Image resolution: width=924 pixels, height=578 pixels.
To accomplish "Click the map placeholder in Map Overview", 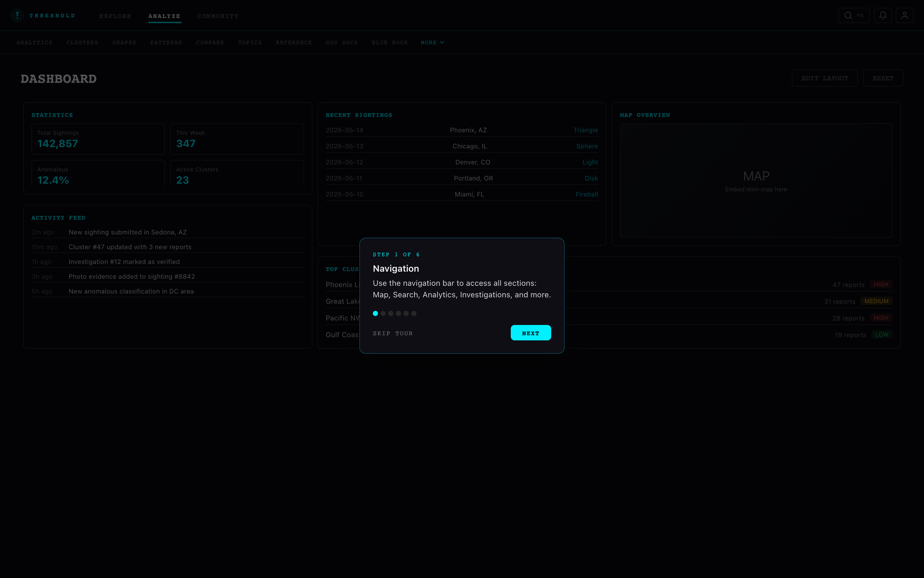I will [x=756, y=180].
